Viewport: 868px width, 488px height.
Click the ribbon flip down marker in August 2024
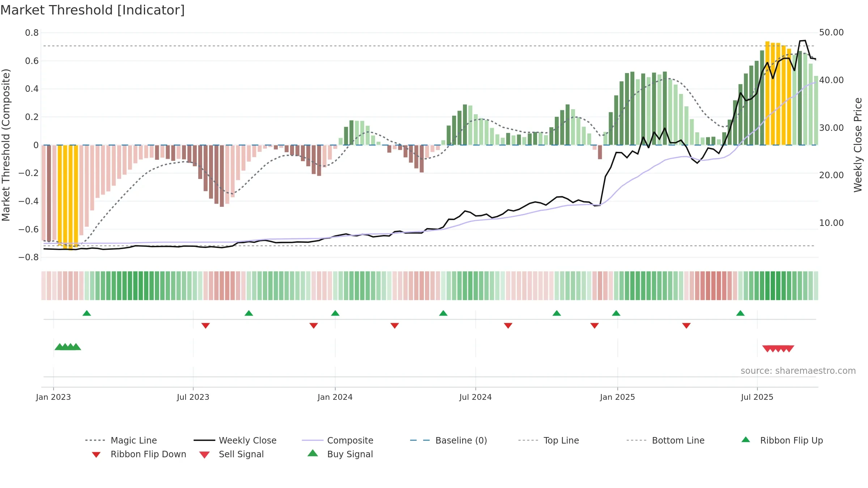pos(508,326)
